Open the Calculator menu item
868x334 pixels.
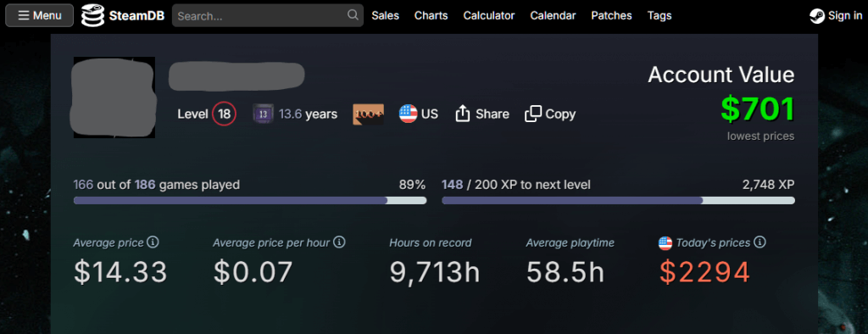click(x=489, y=15)
